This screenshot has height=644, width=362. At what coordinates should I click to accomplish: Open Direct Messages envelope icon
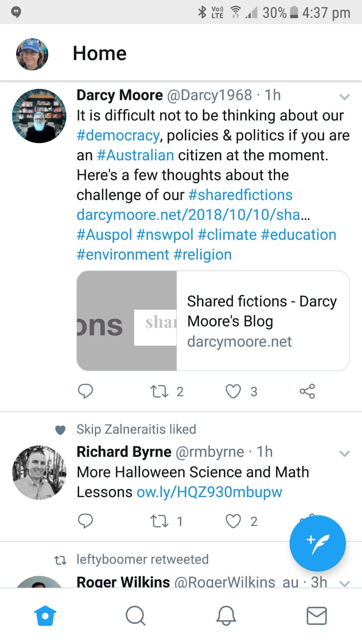[x=317, y=615]
